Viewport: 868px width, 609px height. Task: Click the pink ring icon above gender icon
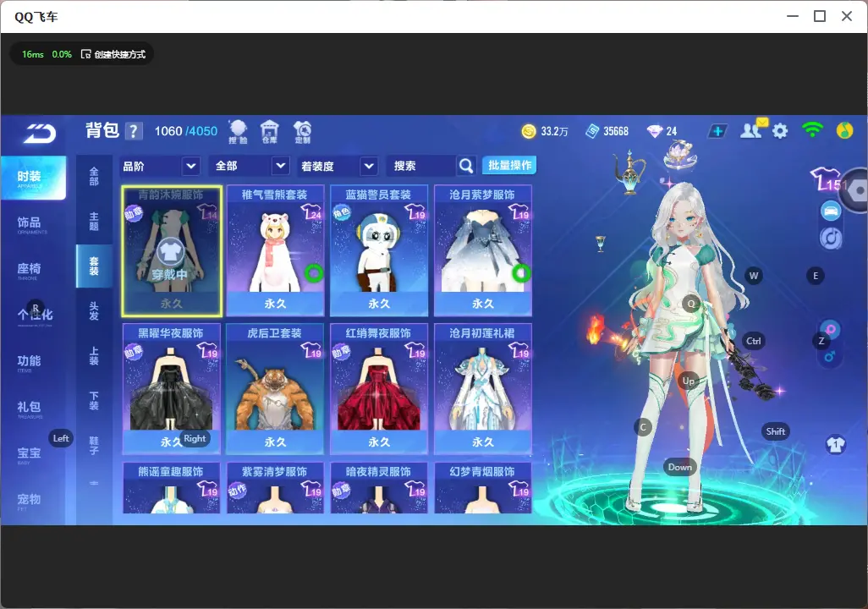(x=831, y=329)
